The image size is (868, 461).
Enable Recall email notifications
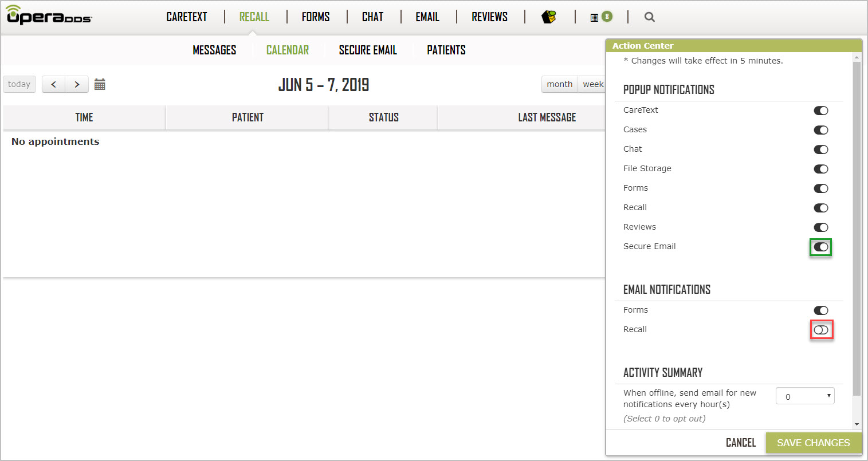[821, 330]
